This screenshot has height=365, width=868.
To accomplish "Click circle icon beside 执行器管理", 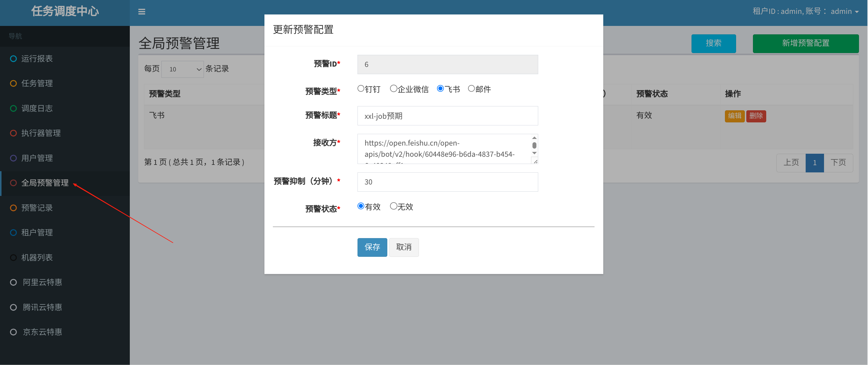I will click(x=13, y=133).
